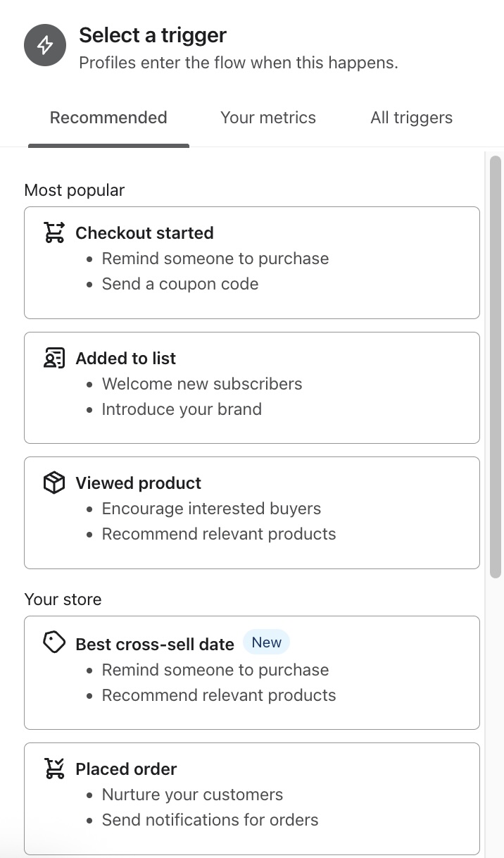Screen dimensions: 504x858
Task: Click the Welcome new subscribers bullet
Action: (x=202, y=384)
